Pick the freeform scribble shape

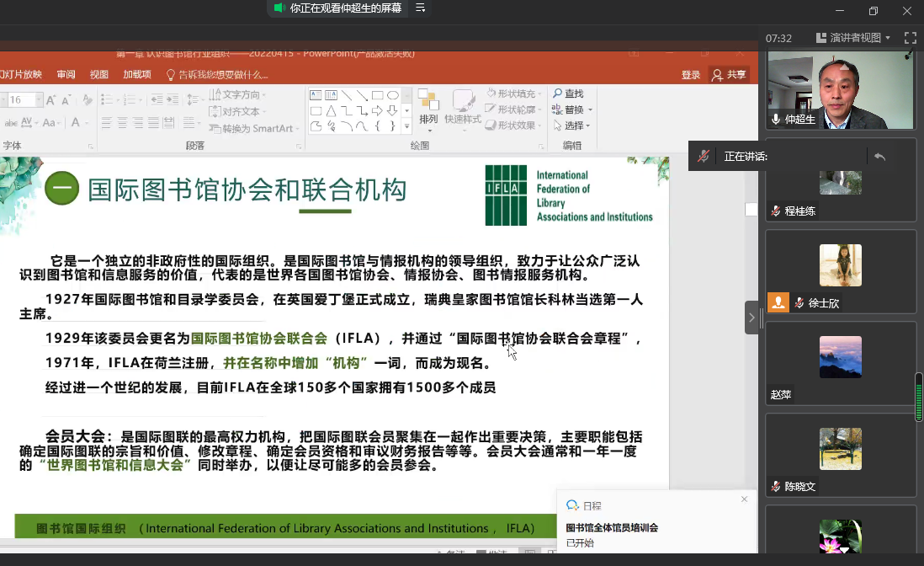[332, 126]
